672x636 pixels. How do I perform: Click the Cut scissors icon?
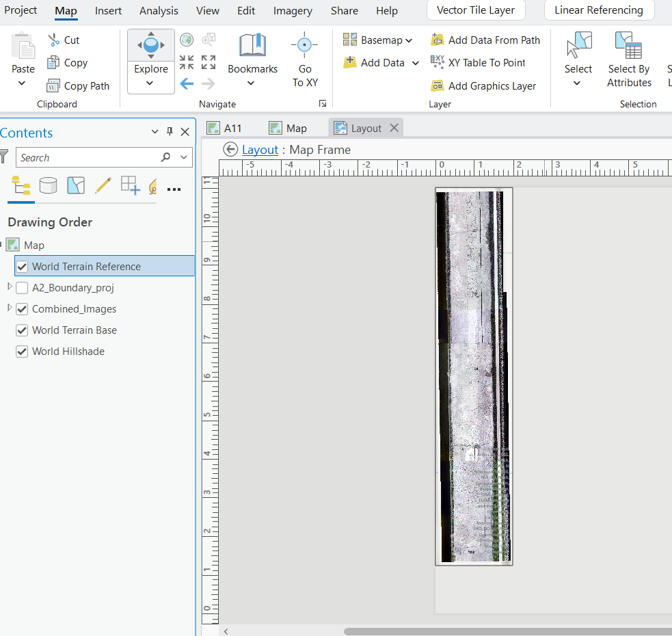click(x=53, y=40)
